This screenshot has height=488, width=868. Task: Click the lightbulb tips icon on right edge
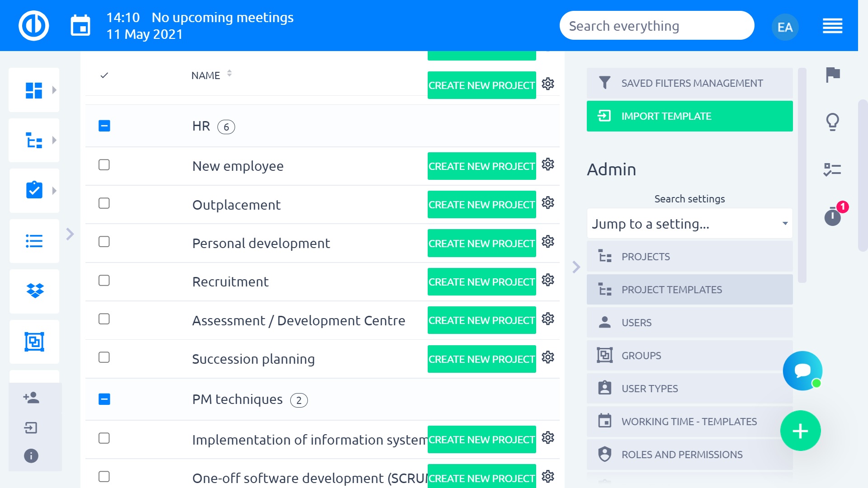point(832,121)
